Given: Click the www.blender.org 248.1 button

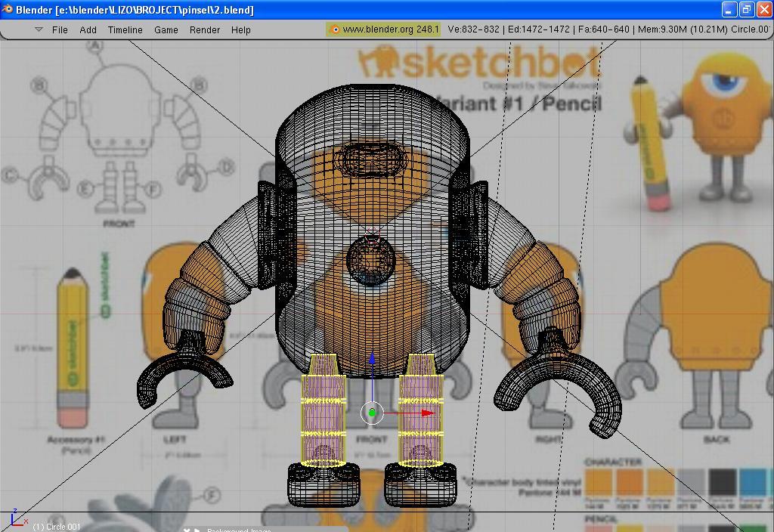Looking at the screenshot, I should click(x=383, y=29).
